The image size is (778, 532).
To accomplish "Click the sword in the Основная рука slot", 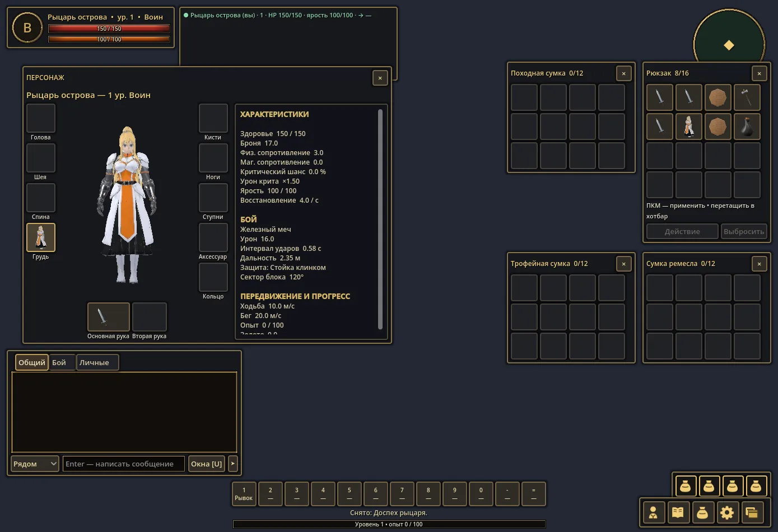I will 109,317.
